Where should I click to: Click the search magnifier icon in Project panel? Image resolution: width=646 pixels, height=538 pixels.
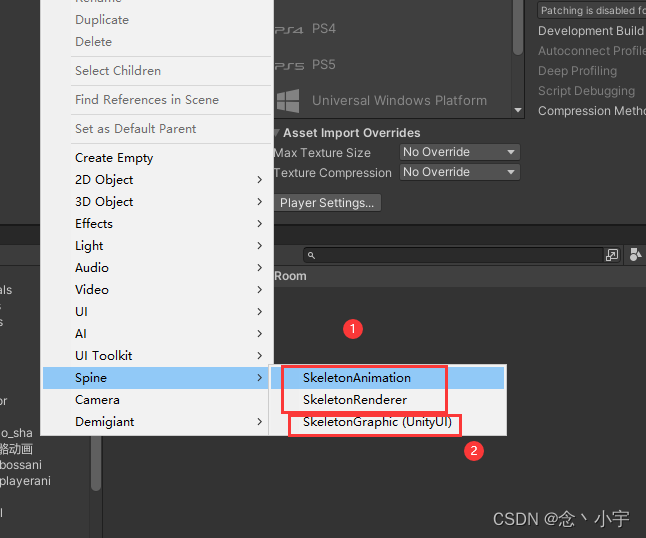pyautogui.click(x=311, y=255)
